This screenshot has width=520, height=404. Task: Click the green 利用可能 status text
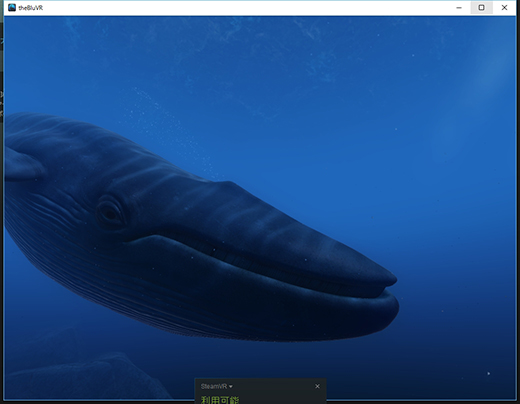[x=220, y=400]
